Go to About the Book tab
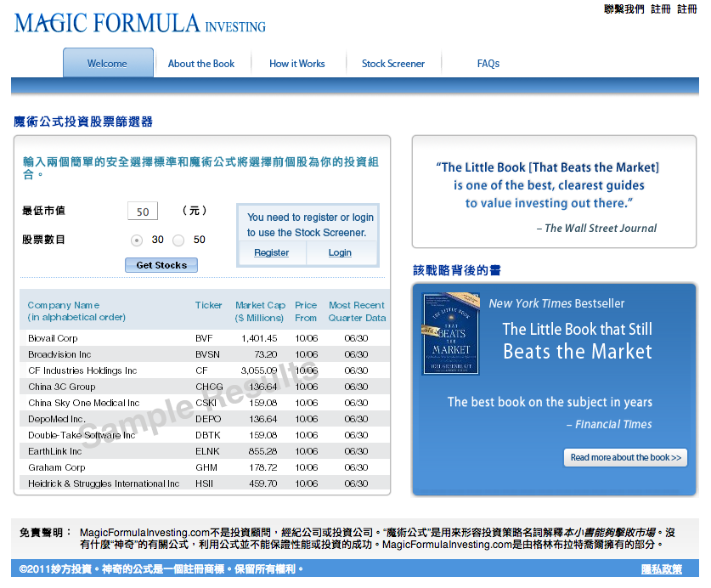Screen dimensions: 711x588 click(201, 64)
